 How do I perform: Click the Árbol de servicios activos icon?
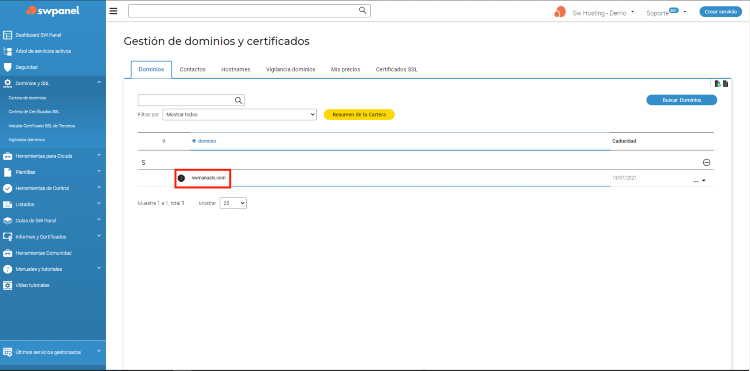[x=7, y=51]
